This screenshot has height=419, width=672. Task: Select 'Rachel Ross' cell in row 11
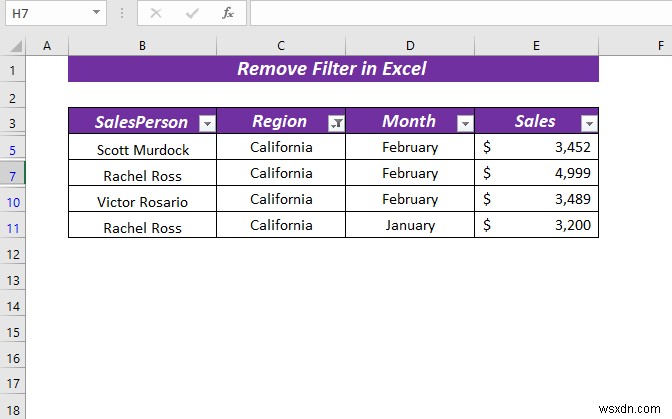tap(142, 225)
